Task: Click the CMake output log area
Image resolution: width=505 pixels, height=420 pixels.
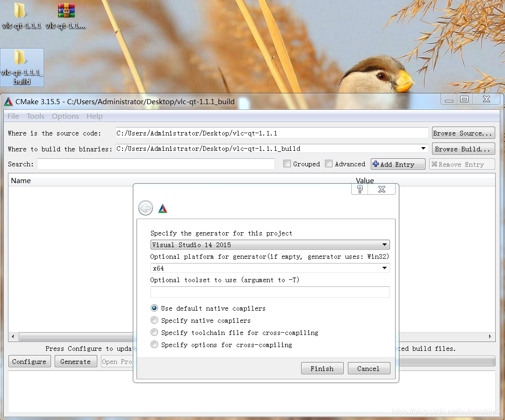Action: (252, 392)
